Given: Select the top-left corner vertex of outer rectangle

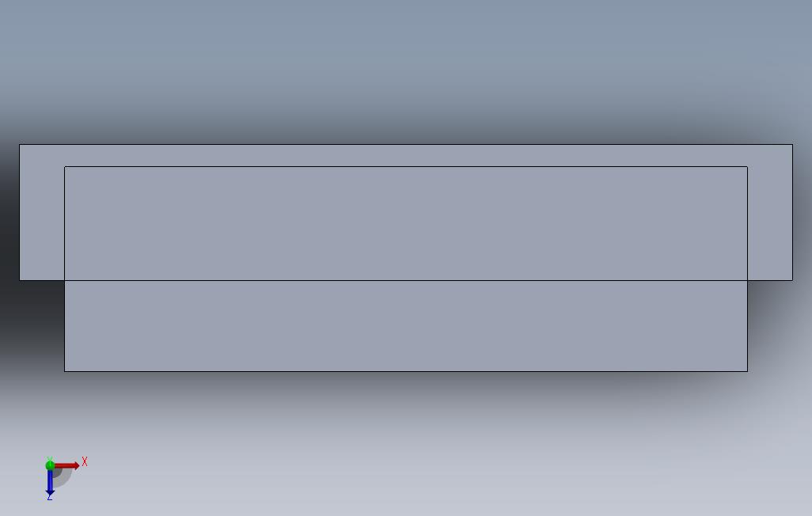Looking at the screenshot, I should (20, 145).
